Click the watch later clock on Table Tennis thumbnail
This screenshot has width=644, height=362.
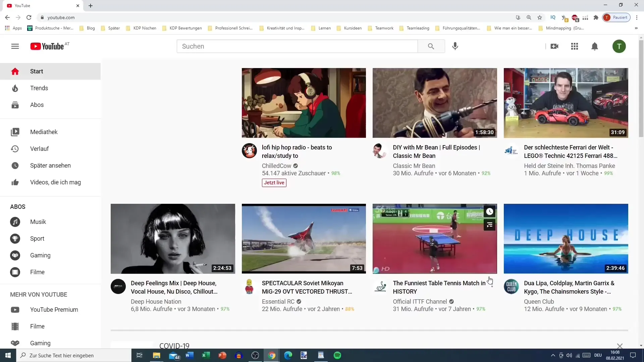(x=490, y=212)
